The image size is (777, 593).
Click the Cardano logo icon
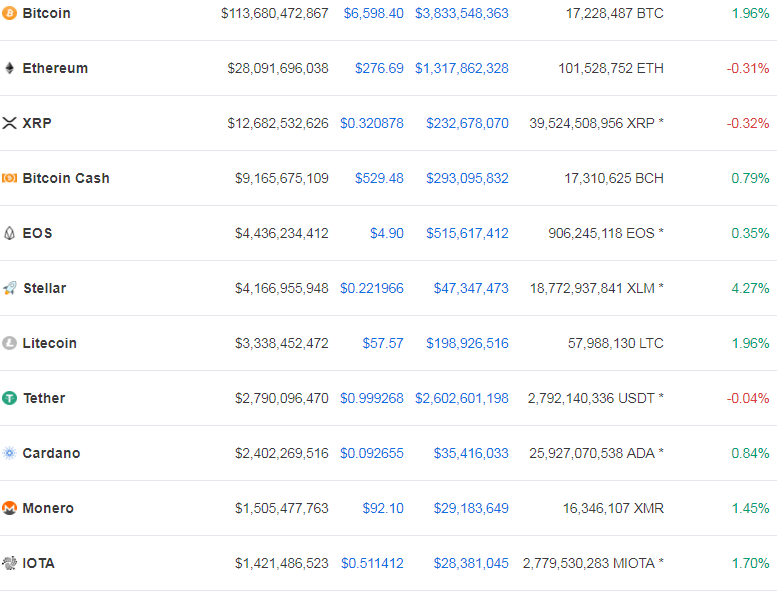point(9,453)
